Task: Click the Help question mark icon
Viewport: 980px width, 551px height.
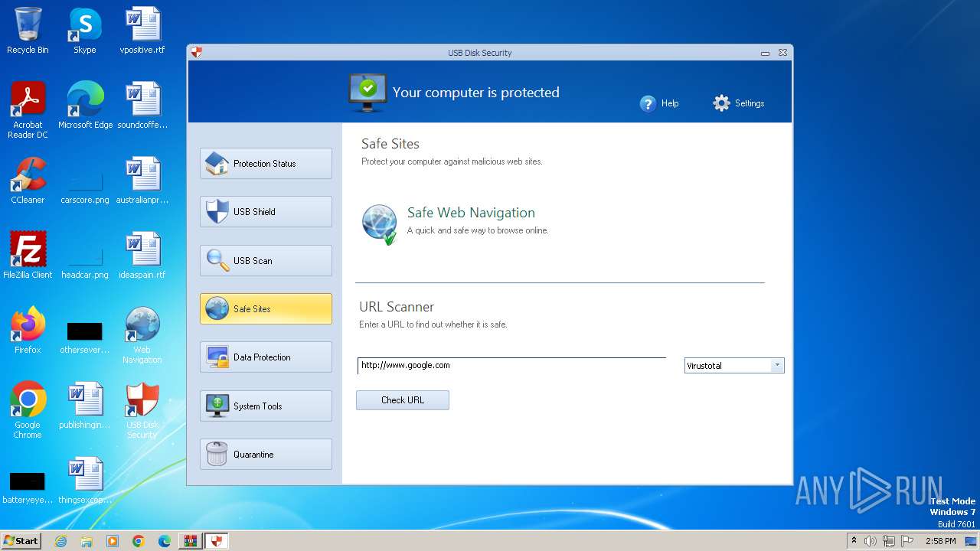Action: 648,103
